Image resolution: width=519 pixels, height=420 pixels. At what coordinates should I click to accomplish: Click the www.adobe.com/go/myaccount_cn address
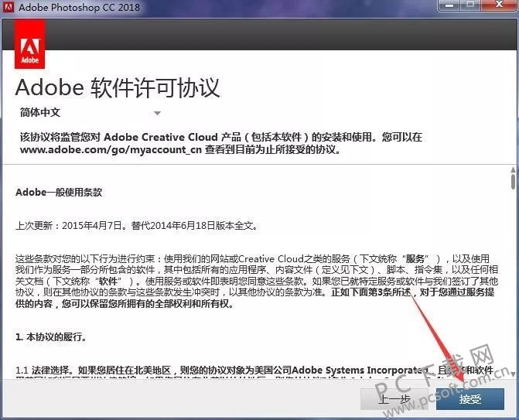(111, 149)
